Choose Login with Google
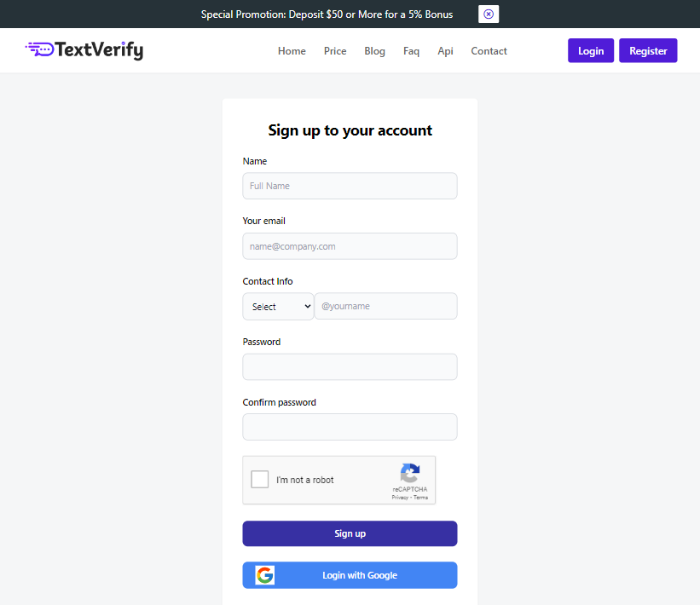Viewport: 700px width, 605px height. 359,575
